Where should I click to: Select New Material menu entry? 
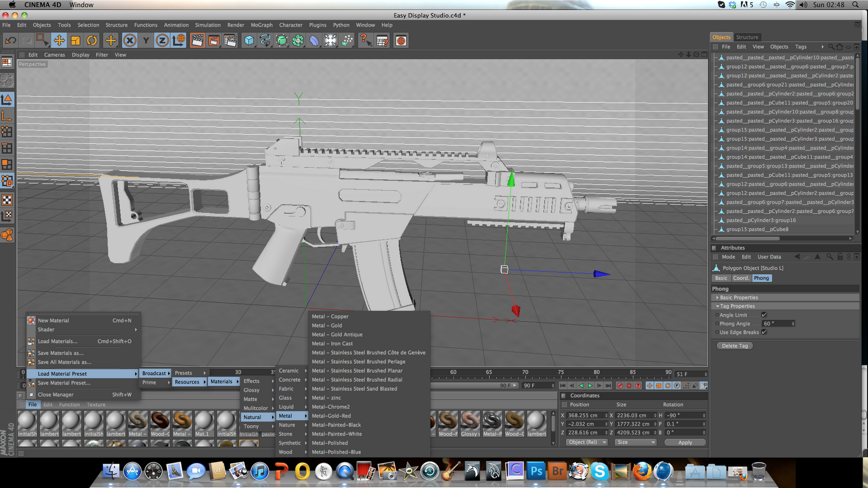84,321
